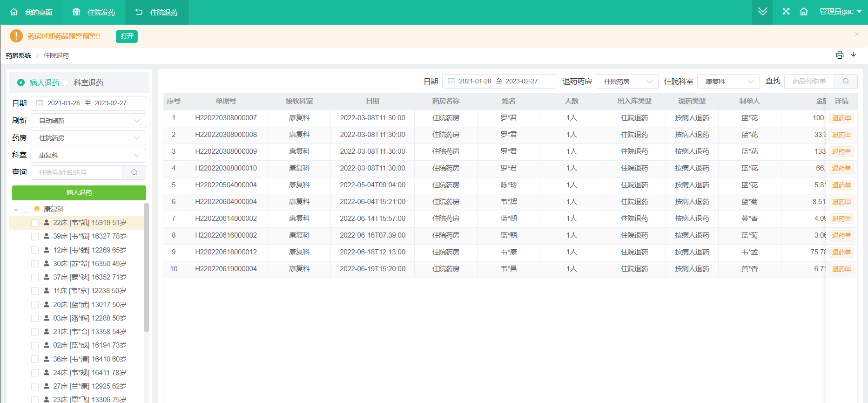This screenshot has height=403, width=868.
Task: Click the home icon beside 管理员gac
Action: point(804,12)
